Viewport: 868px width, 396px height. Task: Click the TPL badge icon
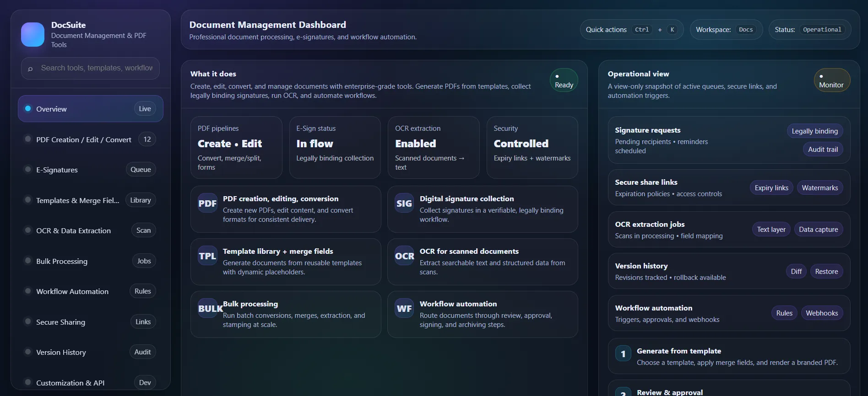(x=207, y=256)
